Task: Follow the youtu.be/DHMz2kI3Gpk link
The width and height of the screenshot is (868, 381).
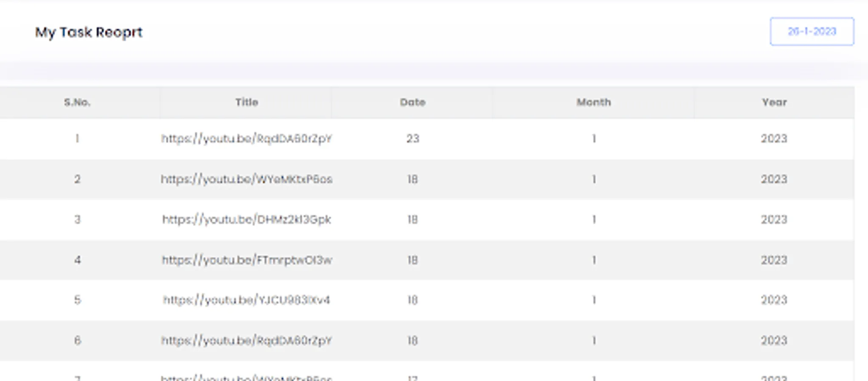Action: pos(247,219)
